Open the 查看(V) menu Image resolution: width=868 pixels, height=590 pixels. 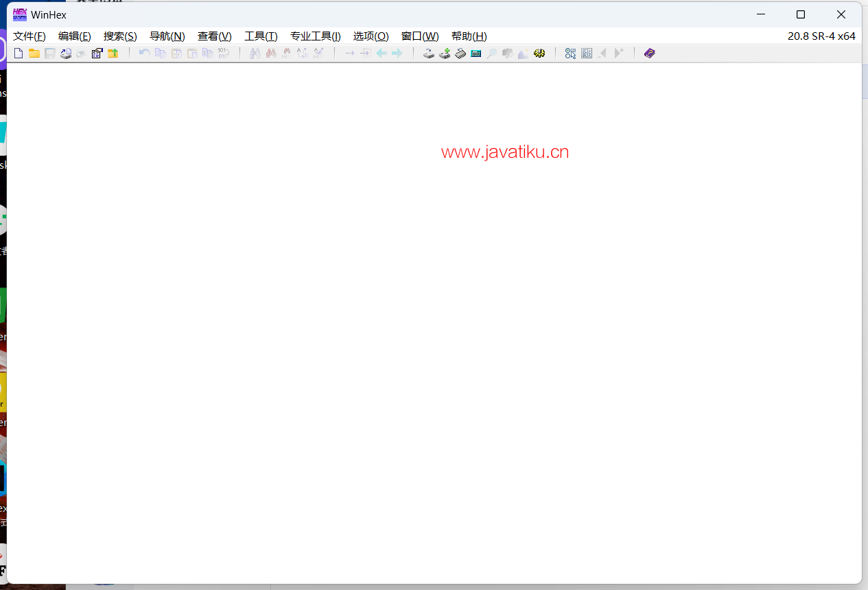215,36
